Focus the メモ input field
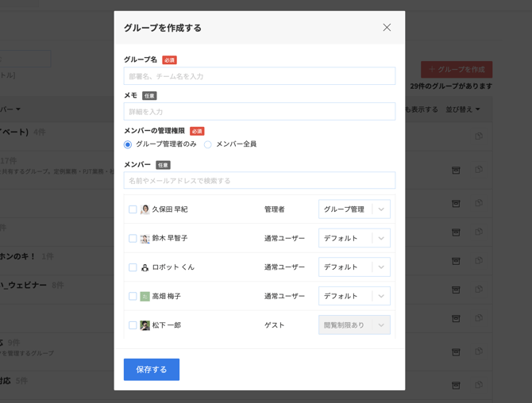 260,112
